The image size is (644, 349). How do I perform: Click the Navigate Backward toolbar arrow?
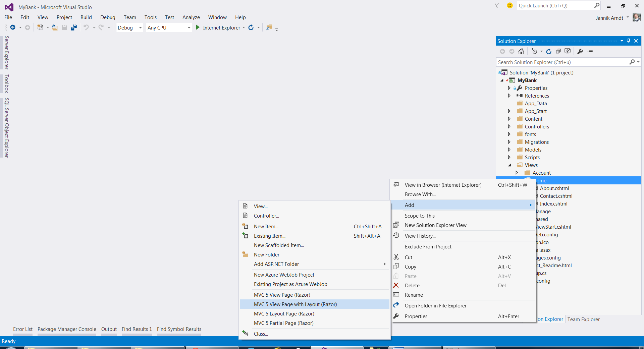[x=13, y=27]
